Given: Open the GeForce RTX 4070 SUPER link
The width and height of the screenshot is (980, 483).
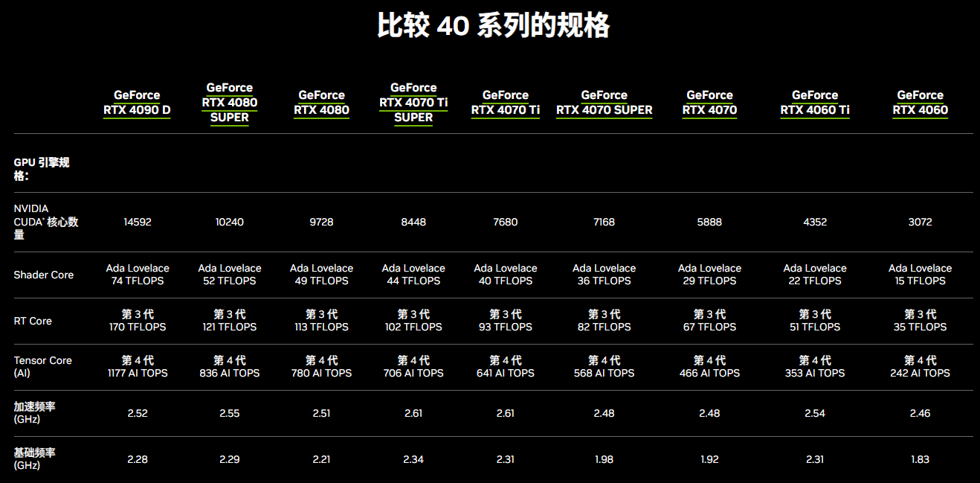Looking at the screenshot, I should [x=605, y=103].
